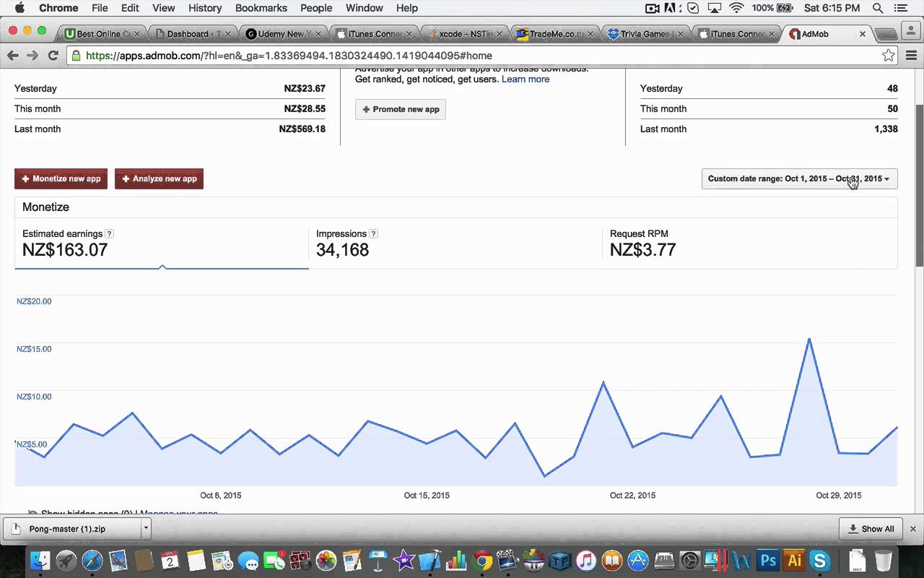This screenshot has width=924, height=578.
Task: Open iTunes from the Dock
Action: [x=586, y=560]
